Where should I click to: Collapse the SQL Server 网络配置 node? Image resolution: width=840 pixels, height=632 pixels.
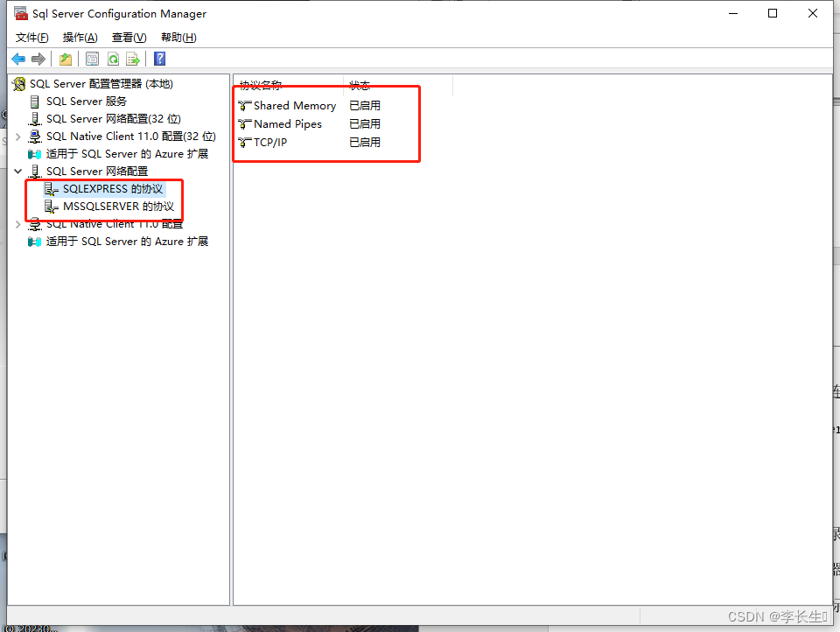pos(18,172)
